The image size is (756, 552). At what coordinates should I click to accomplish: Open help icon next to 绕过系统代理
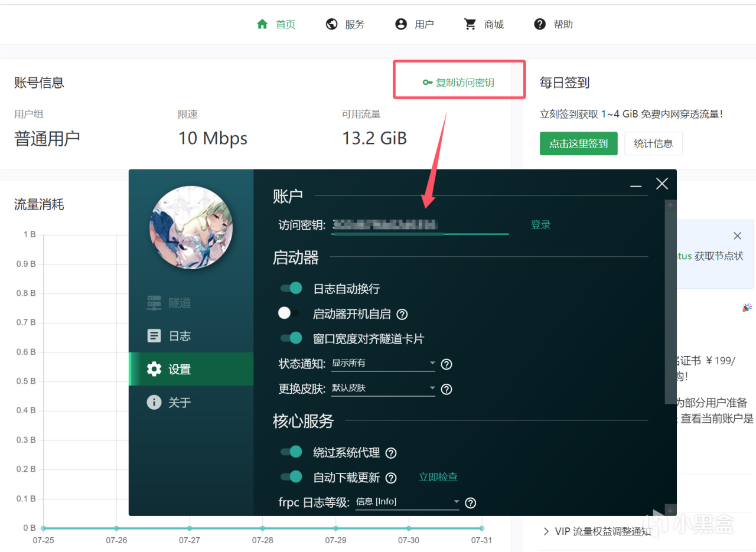(391, 453)
